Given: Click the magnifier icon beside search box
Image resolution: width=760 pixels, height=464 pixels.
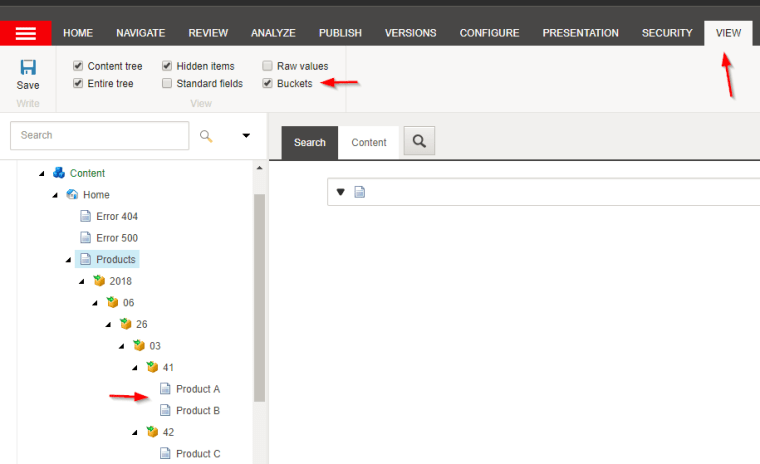Looking at the screenshot, I should pyautogui.click(x=206, y=136).
